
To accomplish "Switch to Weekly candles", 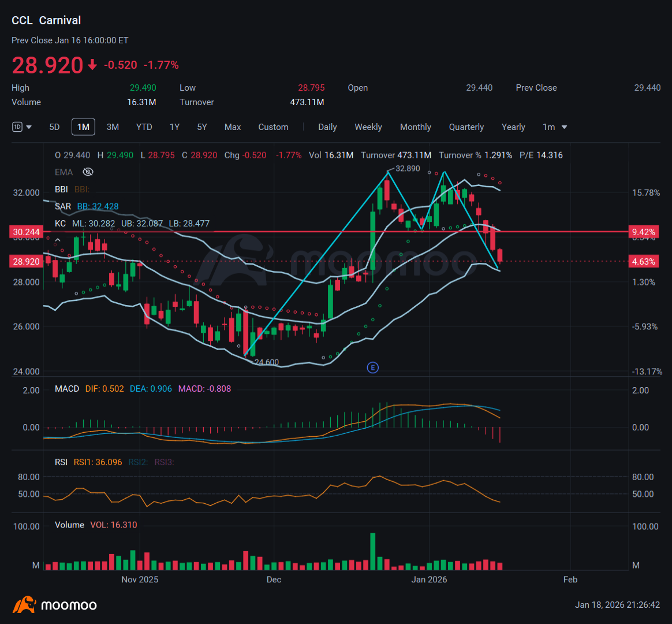I will tap(368, 127).
